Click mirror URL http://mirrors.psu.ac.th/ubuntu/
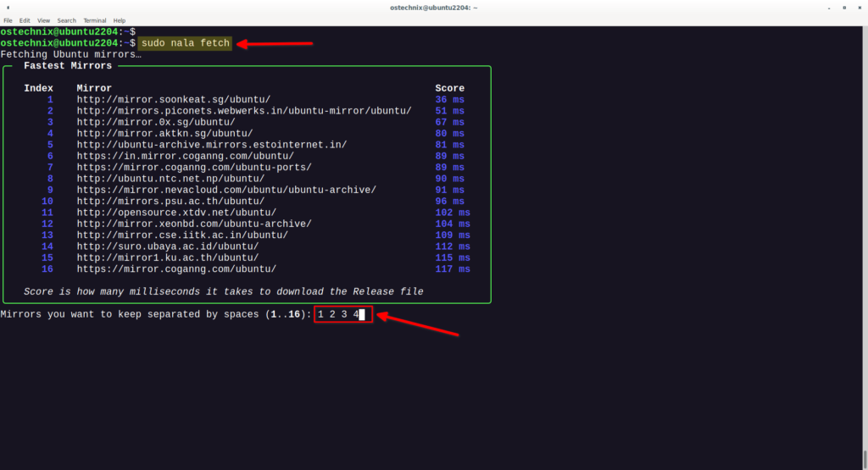The width and height of the screenshot is (868, 470). (170, 202)
